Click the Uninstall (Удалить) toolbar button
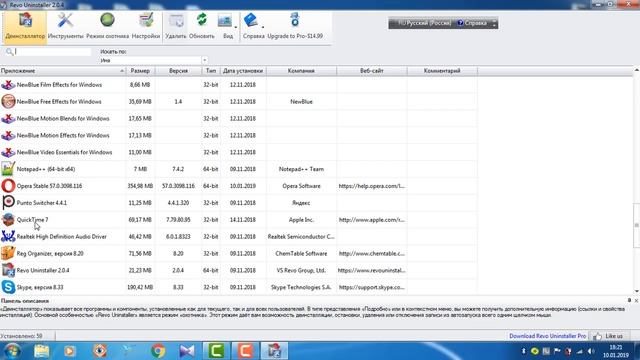Image resolution: width=640 pixels, height=360 pixels. (176, 27)
